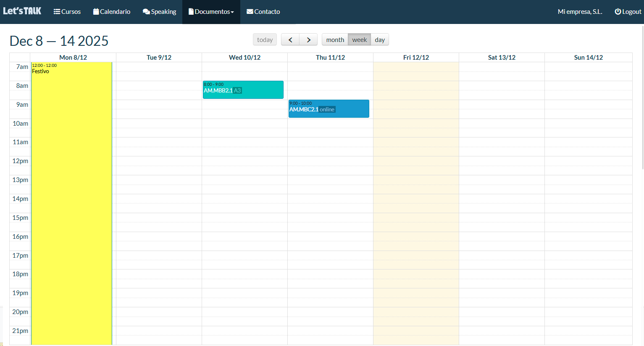The height and width of the screenshot is (346, 644).
Task: Go to previous week arrow
Action: pos(290,40)
